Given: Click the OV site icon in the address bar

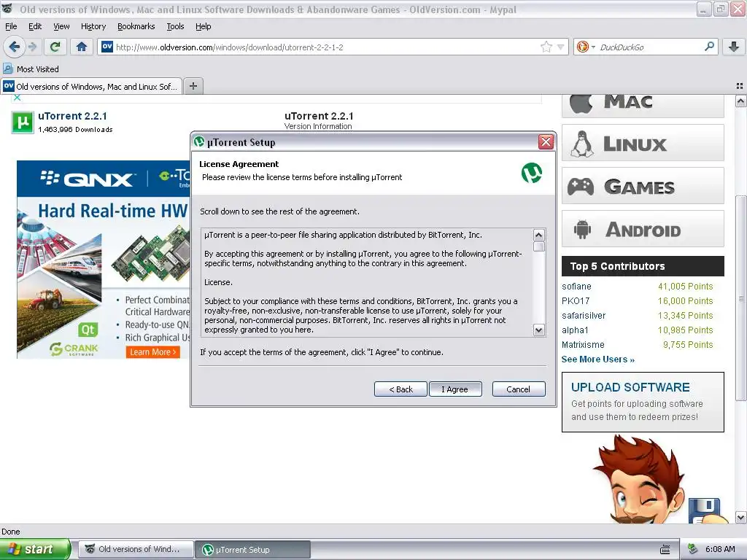Looking at the screenshot, I should [107, 47].
